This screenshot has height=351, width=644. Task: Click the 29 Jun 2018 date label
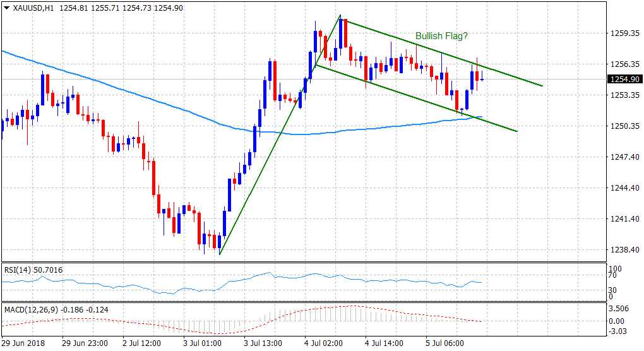(23, 343)
